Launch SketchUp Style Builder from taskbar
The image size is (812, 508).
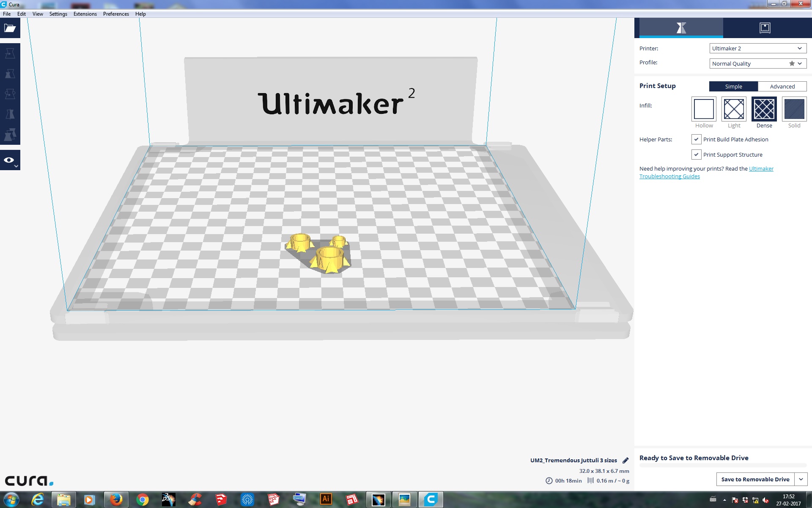(352, 500)
